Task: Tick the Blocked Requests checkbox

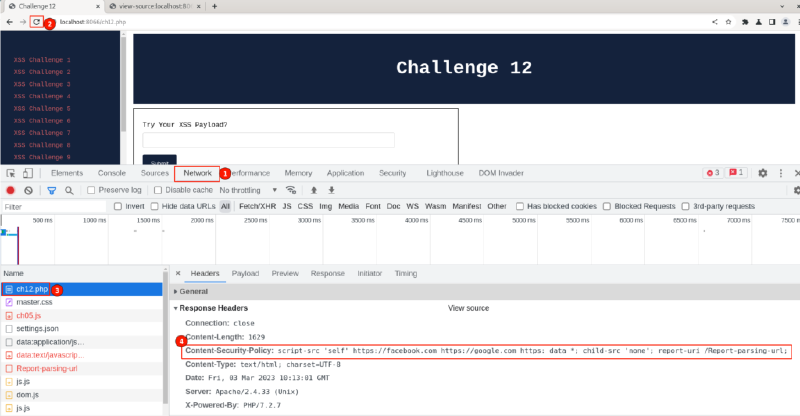Action: click(607, 206)
